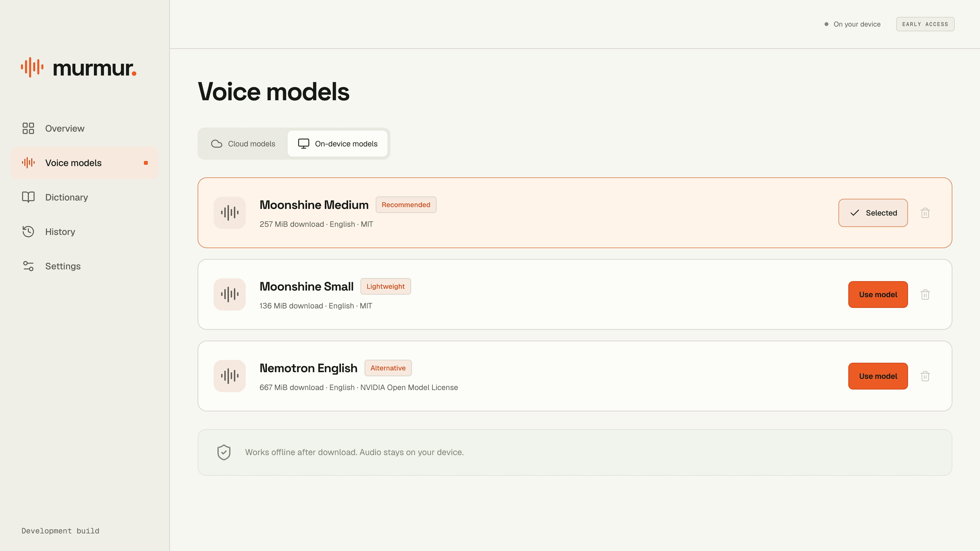Screen dimensions: 980x551
Task: Click the Selected button for Moonshine Medium
Action: [873, 213]
